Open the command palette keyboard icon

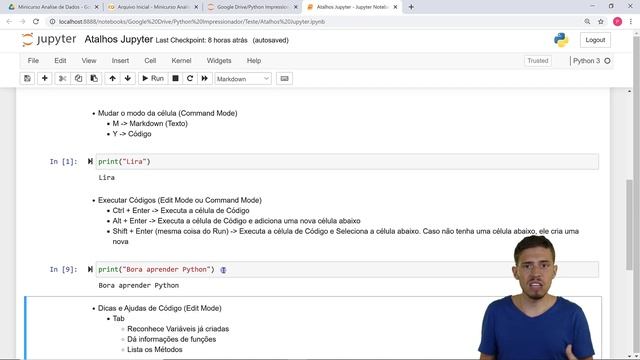[x=284, y=78]
